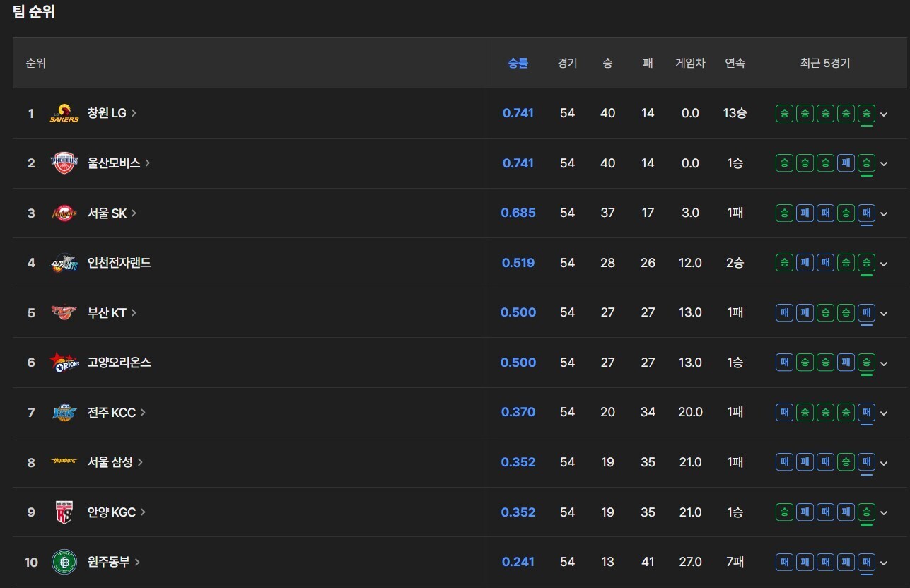This screenshot has width=910, height=588.
Task: Open the 인천전자랜드 team name link
Action: pyautogui.click(x=119, y=263)
